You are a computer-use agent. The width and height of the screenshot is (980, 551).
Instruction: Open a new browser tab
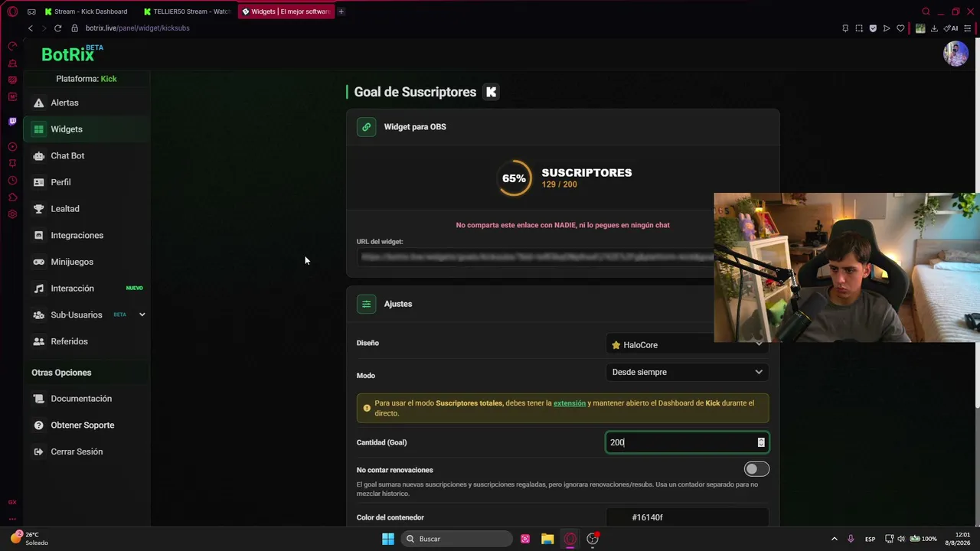pos(341,11)
